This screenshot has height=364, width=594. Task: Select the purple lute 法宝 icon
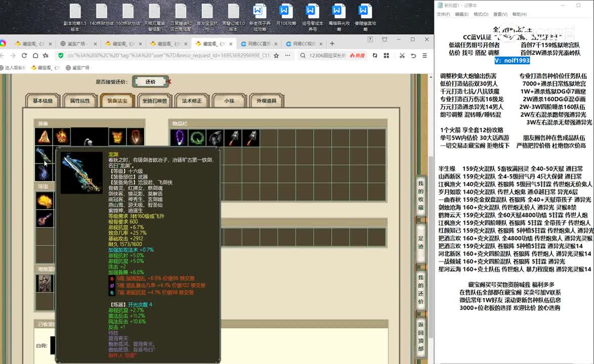[x=45, y=218]
